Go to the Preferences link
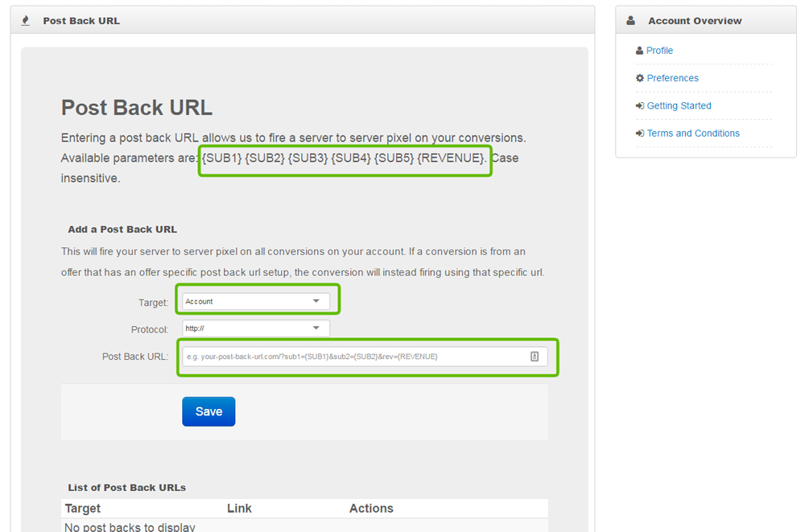The height and width of the screenshot is (532, 805). pos(673,78)
